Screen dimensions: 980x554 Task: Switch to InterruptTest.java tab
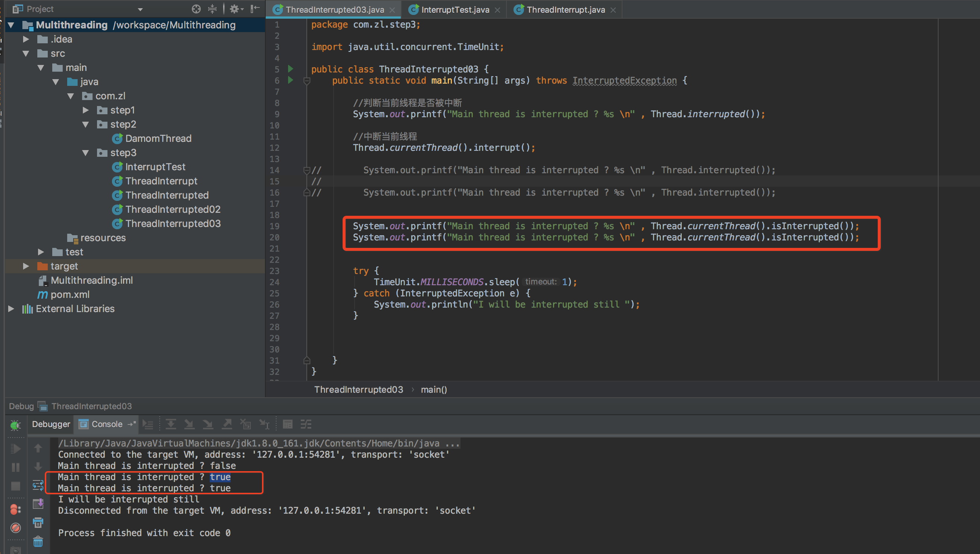coord(455,9)
